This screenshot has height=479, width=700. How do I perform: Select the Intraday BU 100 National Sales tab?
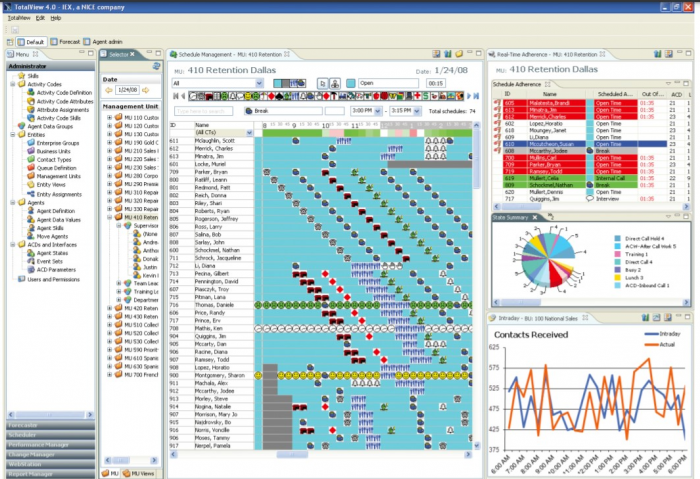(x=538, y=318)
